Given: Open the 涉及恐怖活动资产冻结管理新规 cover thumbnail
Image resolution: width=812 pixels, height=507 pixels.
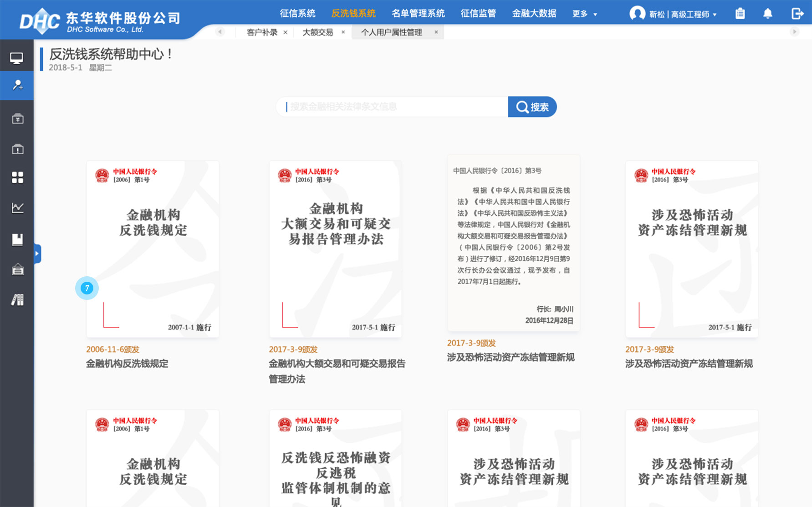Looking at the screenshot, I should [x=691, y=248].
